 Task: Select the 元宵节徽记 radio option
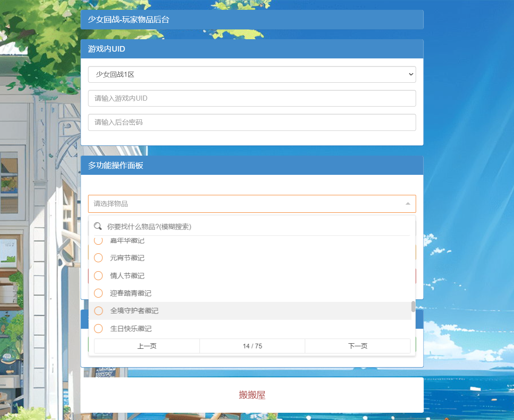[x=99, y=258]
